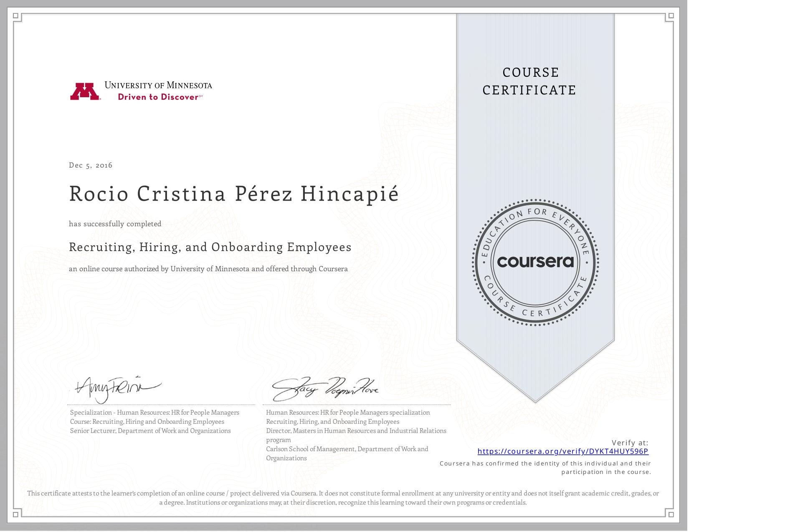Viewport: 795px width, 532px height.
Task: Click the date Dec 5, 2016
Action: tap(91, 165)
